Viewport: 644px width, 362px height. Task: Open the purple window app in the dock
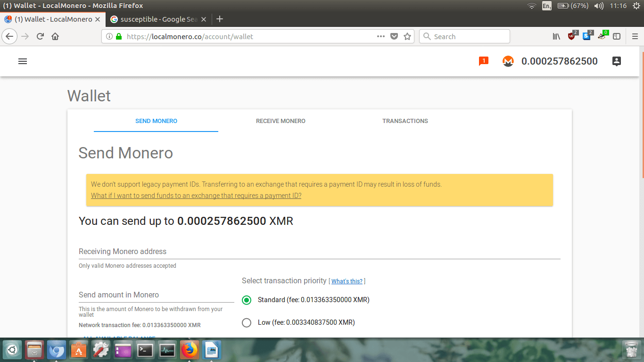[123, 350]
